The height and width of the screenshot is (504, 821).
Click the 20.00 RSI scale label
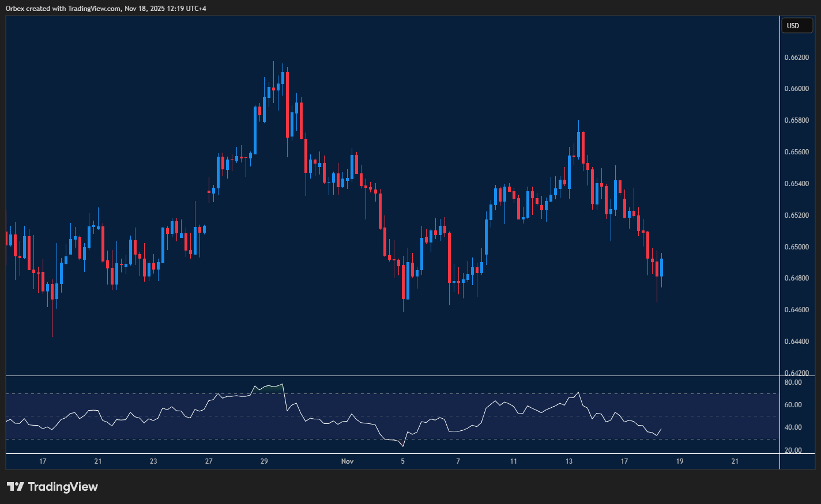pyautogui.click(x=794, y=449)
